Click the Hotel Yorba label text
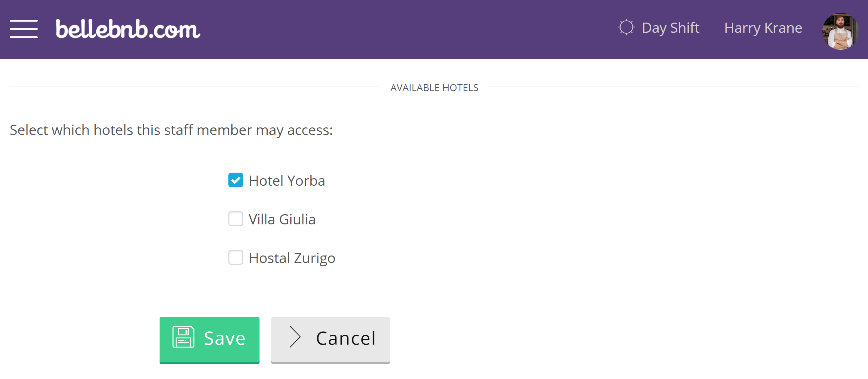Image resolution: width=868 pixels, height=379 pixels. coord(287,180)
